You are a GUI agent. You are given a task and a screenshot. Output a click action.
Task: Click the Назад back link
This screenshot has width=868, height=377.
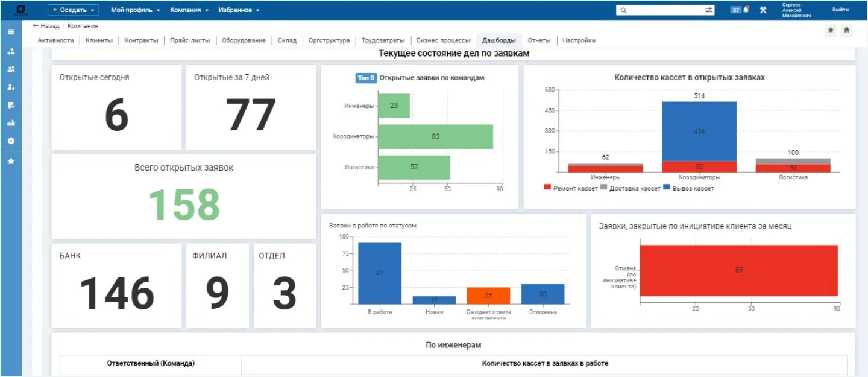(46, 26)
